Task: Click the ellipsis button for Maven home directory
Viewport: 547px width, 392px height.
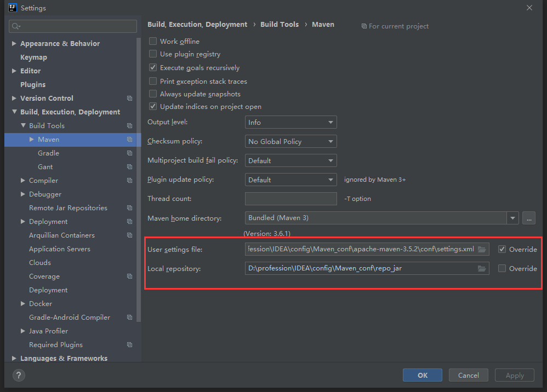Action: (x=528, y=218)
